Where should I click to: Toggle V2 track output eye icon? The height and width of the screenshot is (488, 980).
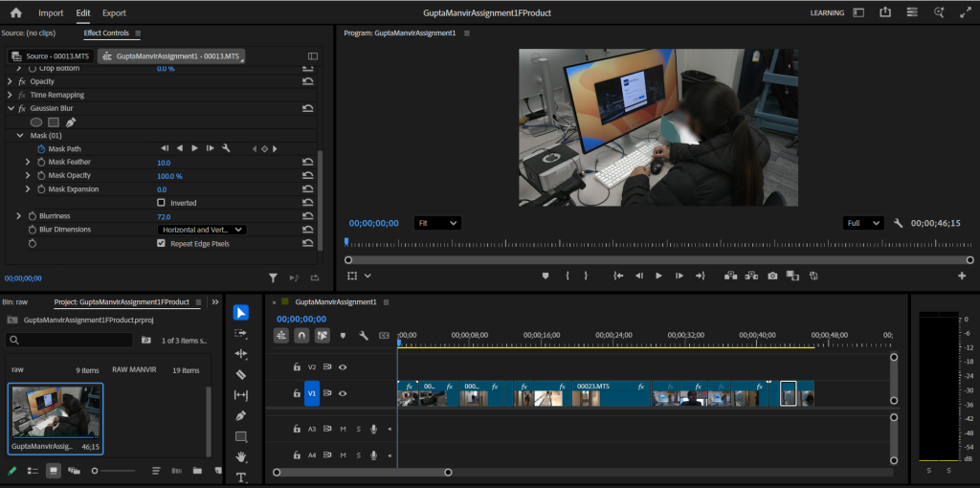[343, 366]
